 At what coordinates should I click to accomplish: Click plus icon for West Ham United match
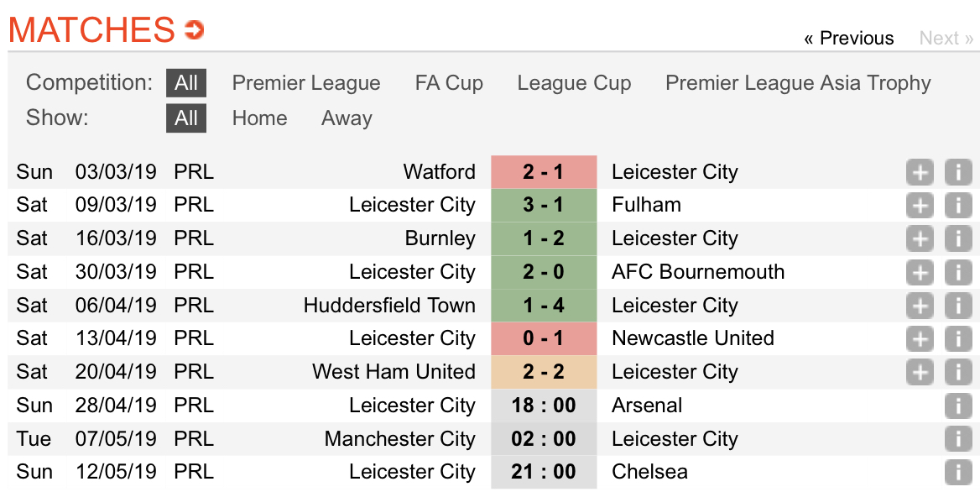pos(920,372)
